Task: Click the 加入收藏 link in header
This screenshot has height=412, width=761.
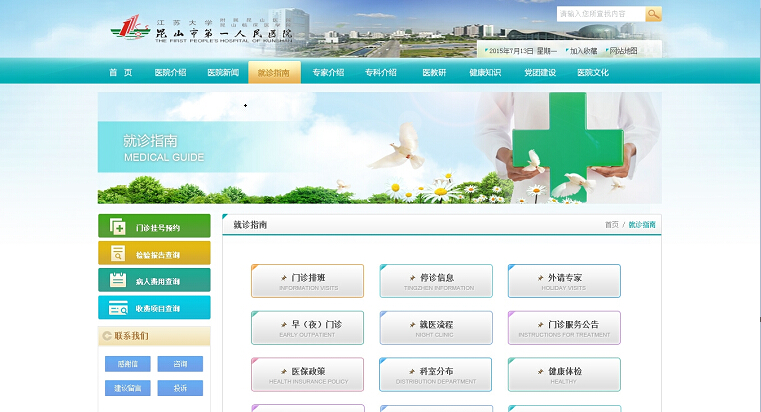Action: point(583,50)
